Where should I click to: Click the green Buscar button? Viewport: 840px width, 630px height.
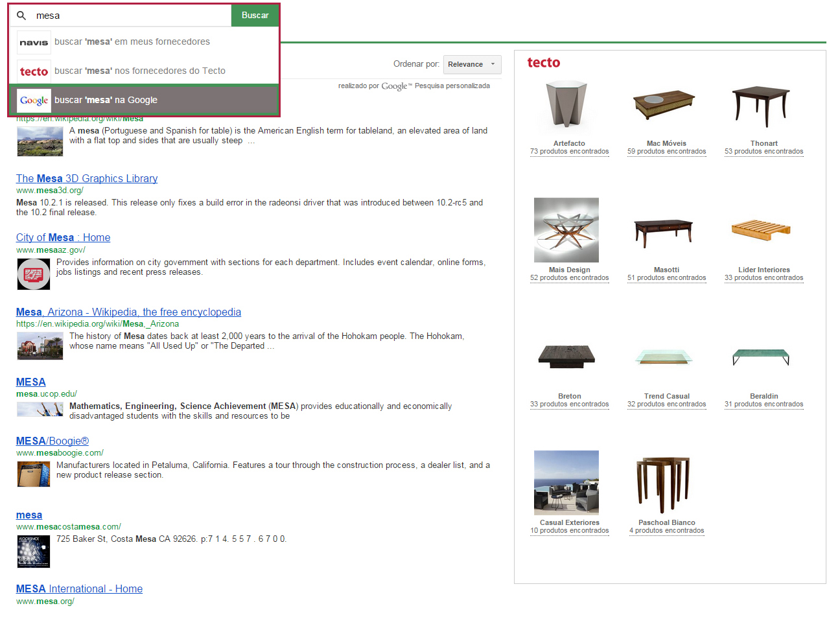click(x=255, y=16)
